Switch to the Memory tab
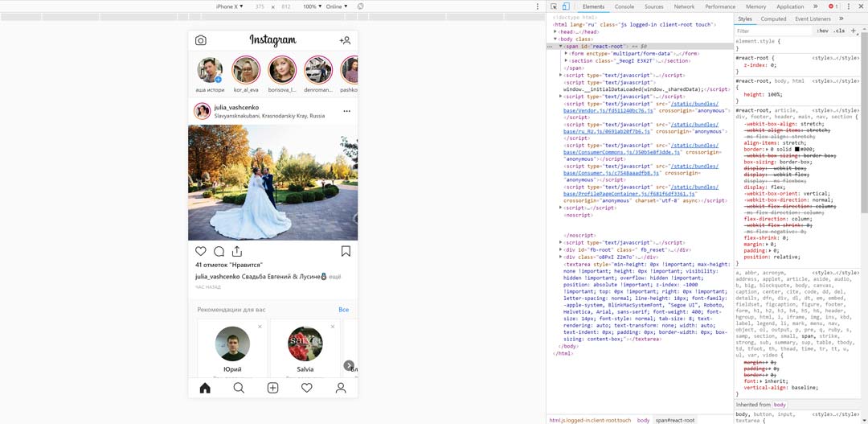Viewport: 868px width, 424px height. (x=755, y=6)
